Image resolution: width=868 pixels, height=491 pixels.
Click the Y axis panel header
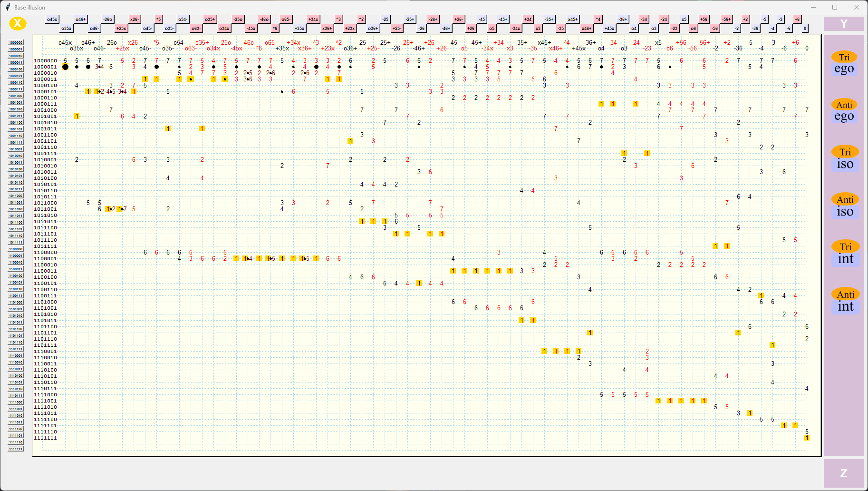[844, 23]
